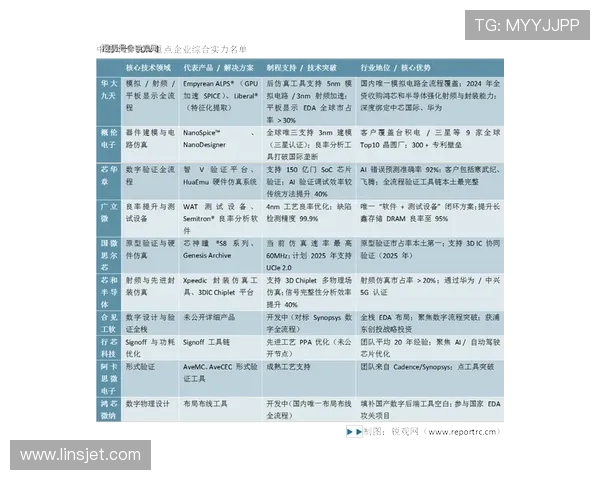The height and width of the screenshot is (480, 600).
Task: Click the '唯一"软件 + 测试设备"闭环方案' cell
Action: pyautogui.click(x=430, y=218)
